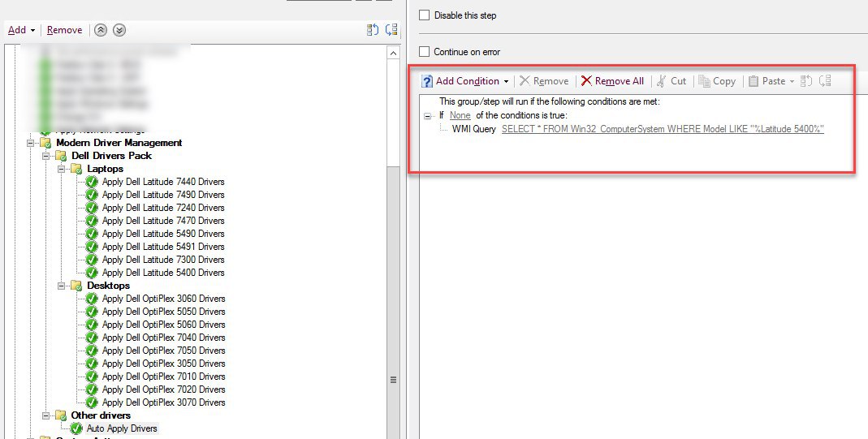The width and height of the screenshot is (868, 439).
Task: Select the Desktops group
Action: tap(109, 286)
